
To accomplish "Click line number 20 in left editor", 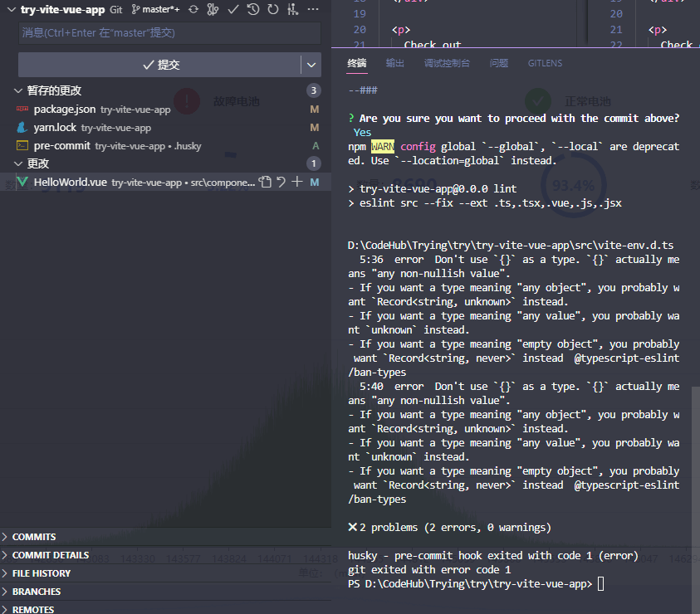I will pos(360,29).
